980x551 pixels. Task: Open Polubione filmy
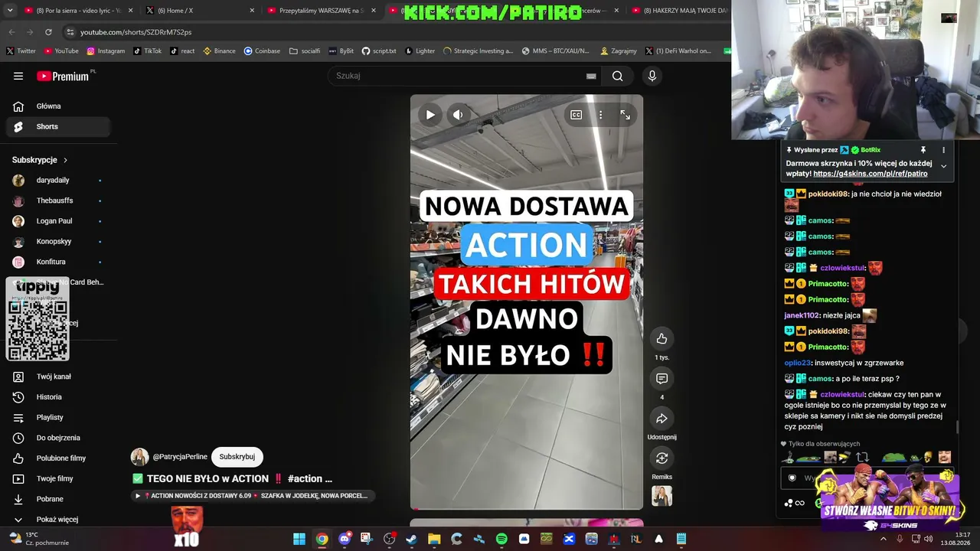click(58, 458)
